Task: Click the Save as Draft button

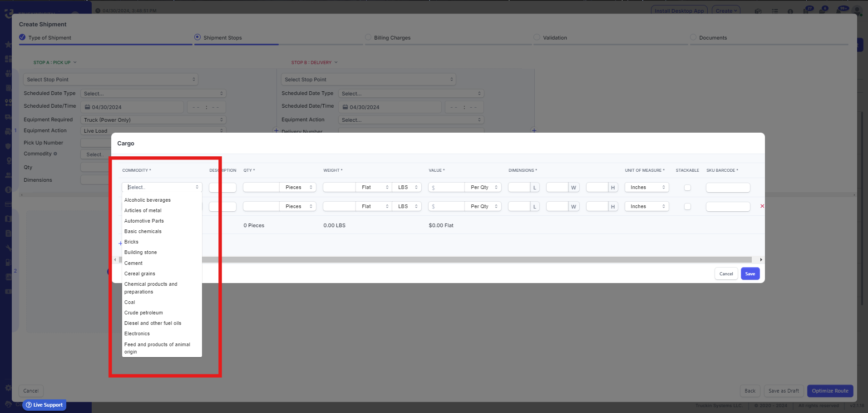Action: [x=784, y=391]
